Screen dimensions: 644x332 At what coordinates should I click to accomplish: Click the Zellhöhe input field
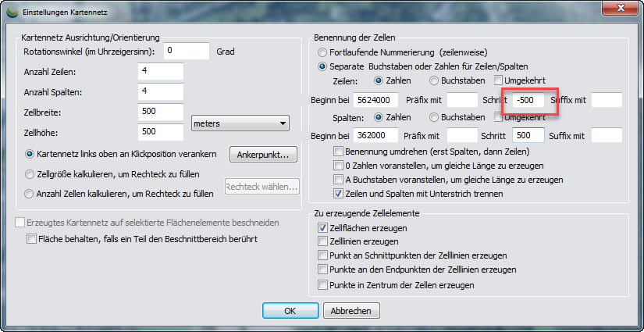[161, 132]
